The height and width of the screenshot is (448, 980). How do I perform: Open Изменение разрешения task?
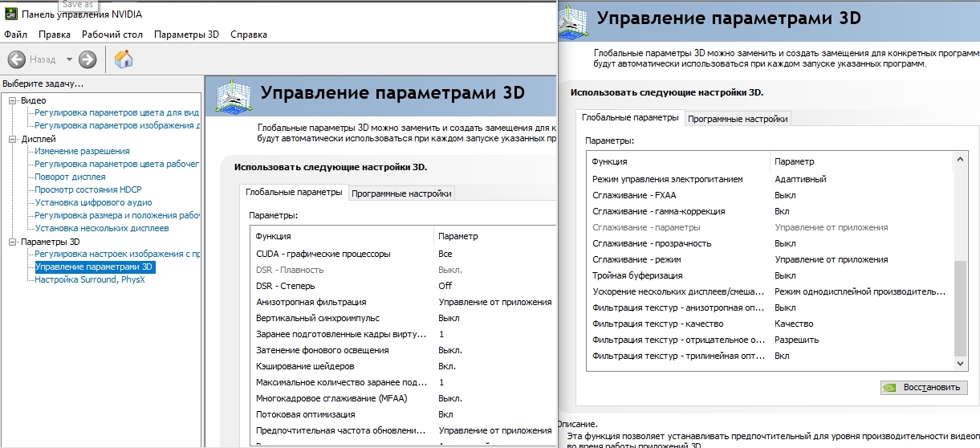point(82,151)
